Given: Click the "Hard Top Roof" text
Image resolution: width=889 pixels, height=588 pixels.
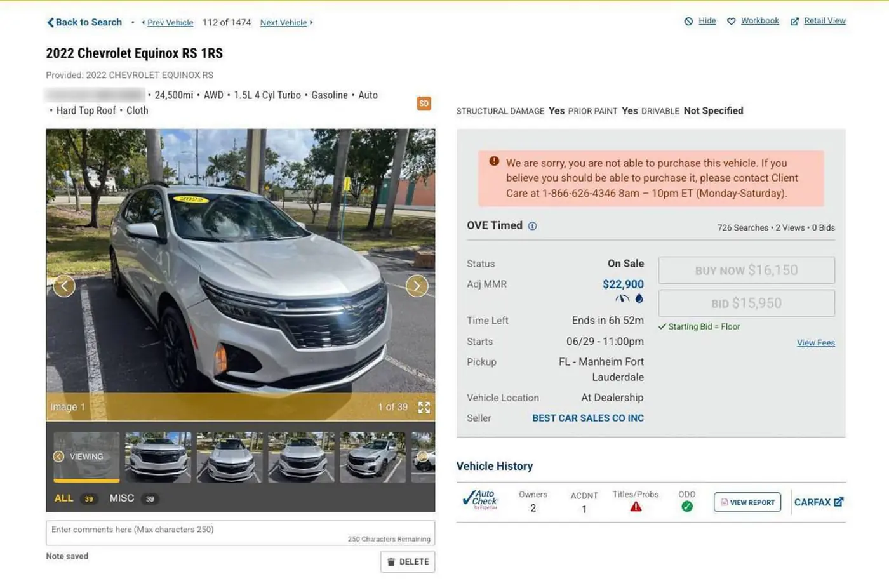Looking at the screenshot, I should (86, 110).
